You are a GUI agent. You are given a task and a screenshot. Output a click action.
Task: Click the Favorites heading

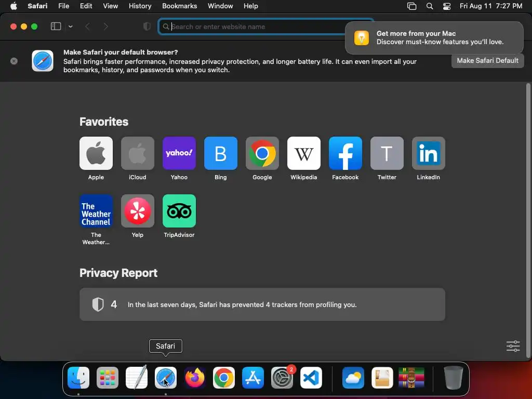(104, 122)
